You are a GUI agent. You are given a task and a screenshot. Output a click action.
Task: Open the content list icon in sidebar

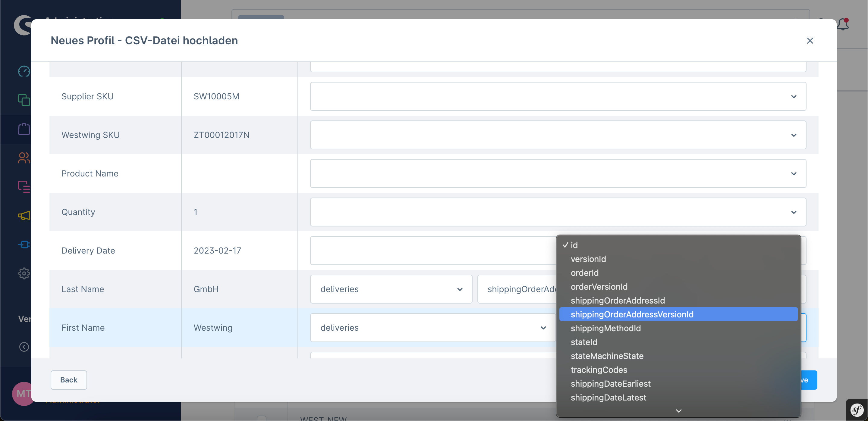click(24, 187)
